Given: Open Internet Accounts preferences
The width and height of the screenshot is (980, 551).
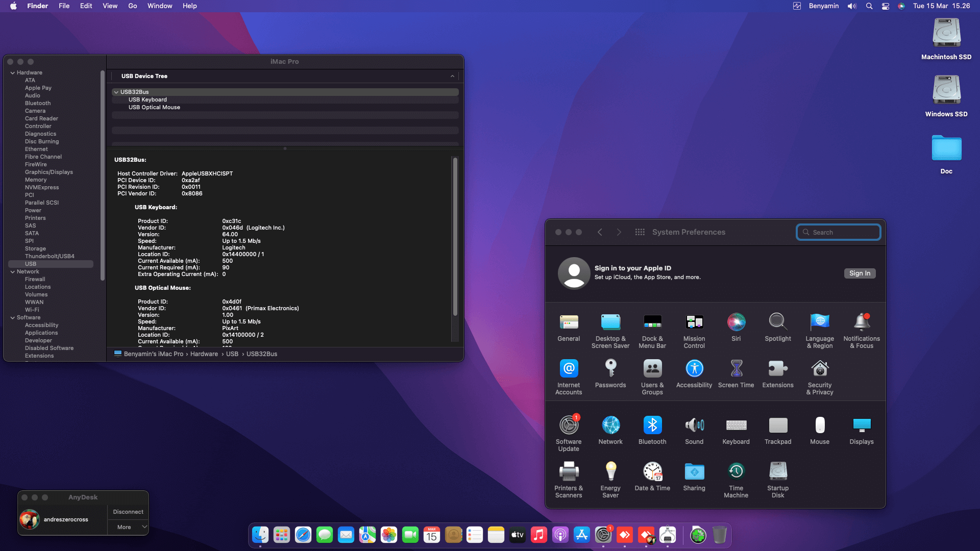Looking at the screenshot, I should pos(569,378).
